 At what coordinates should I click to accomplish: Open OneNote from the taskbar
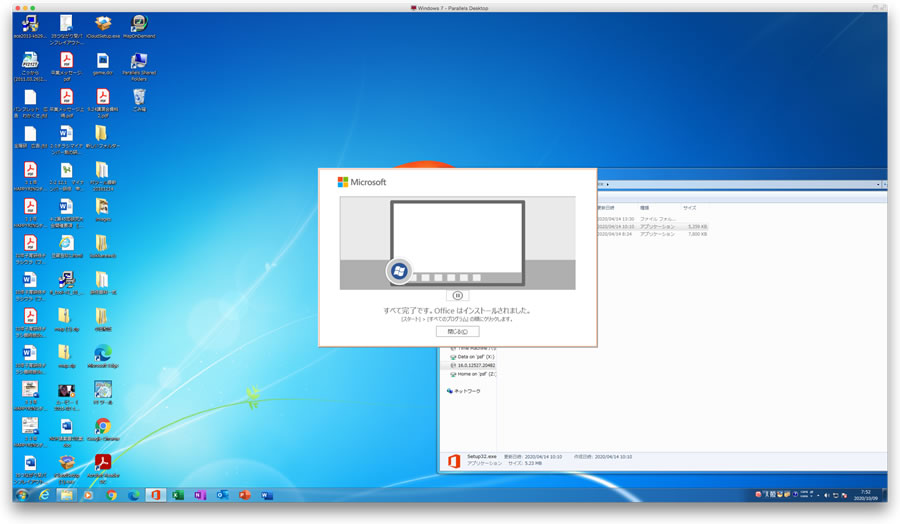click(200, 495)
